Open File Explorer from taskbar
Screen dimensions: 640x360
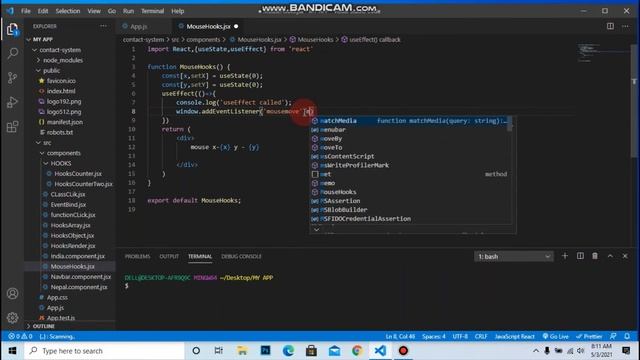(x=242, y=351)
